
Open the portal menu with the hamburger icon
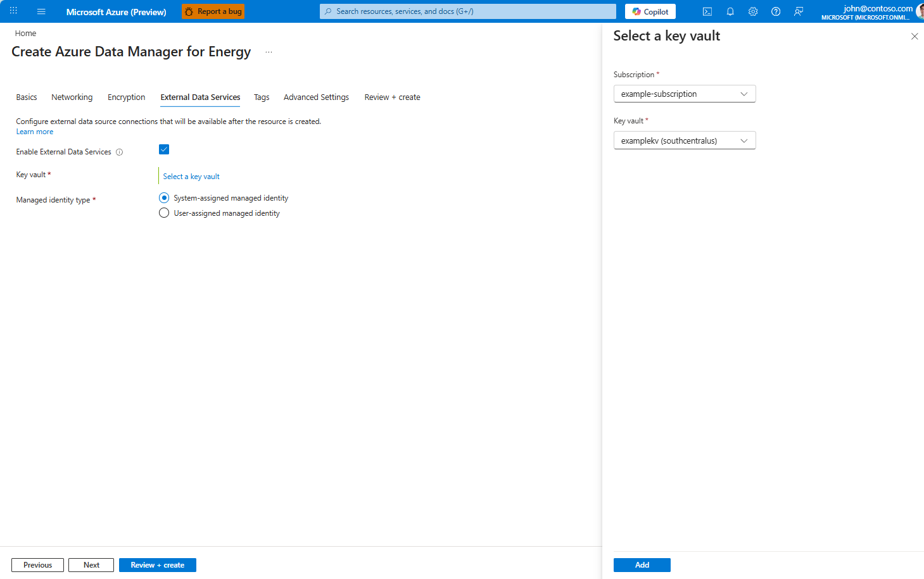tap(41, 11)
